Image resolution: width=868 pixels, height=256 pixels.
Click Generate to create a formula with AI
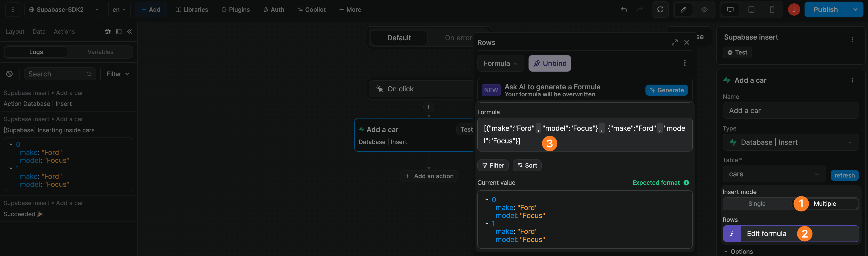coord(667,90)
